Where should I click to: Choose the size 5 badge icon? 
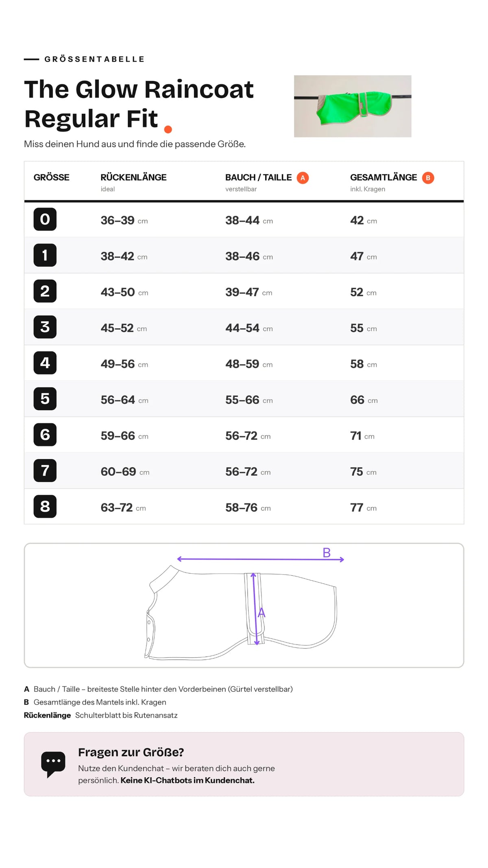[45, 399]
